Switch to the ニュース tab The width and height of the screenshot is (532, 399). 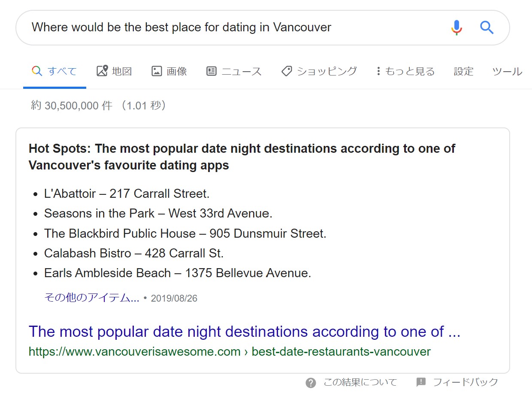click(x=234, y=71)
